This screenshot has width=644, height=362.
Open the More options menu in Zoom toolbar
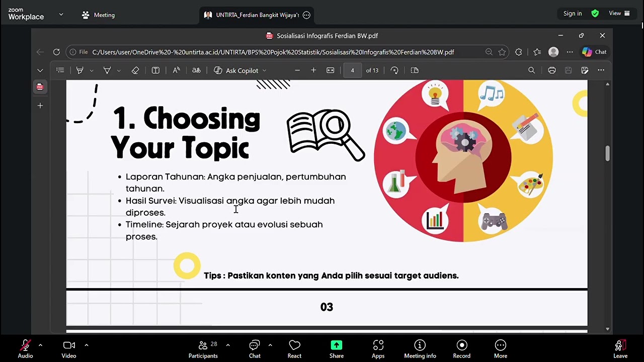[x=501, y=349]
